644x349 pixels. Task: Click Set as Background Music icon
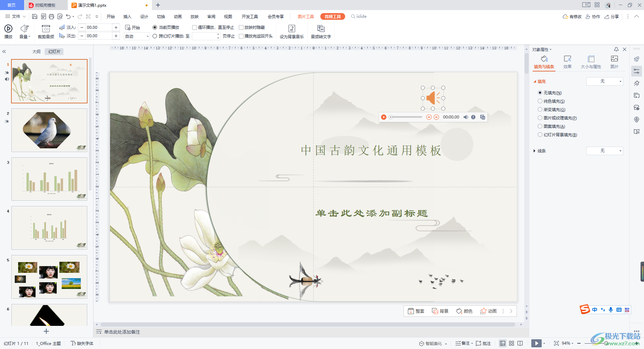tap(292, 32)
